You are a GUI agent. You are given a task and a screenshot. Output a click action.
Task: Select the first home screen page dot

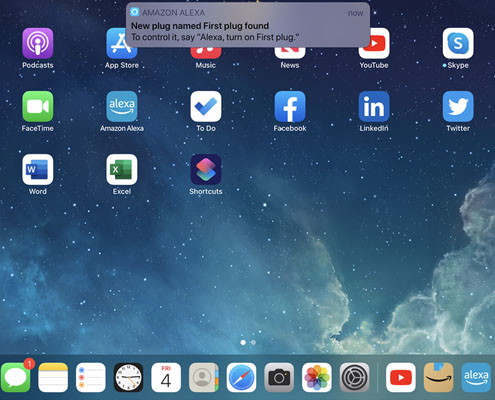[x=243, y=342]
